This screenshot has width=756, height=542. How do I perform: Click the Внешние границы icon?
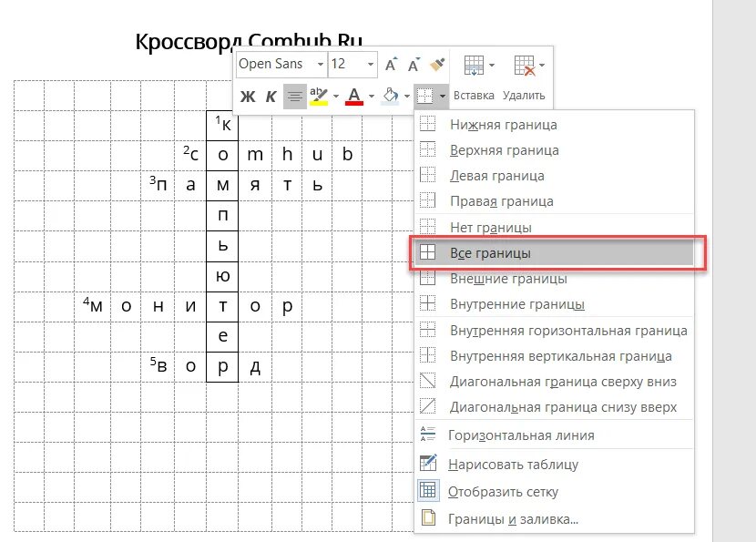428,278
